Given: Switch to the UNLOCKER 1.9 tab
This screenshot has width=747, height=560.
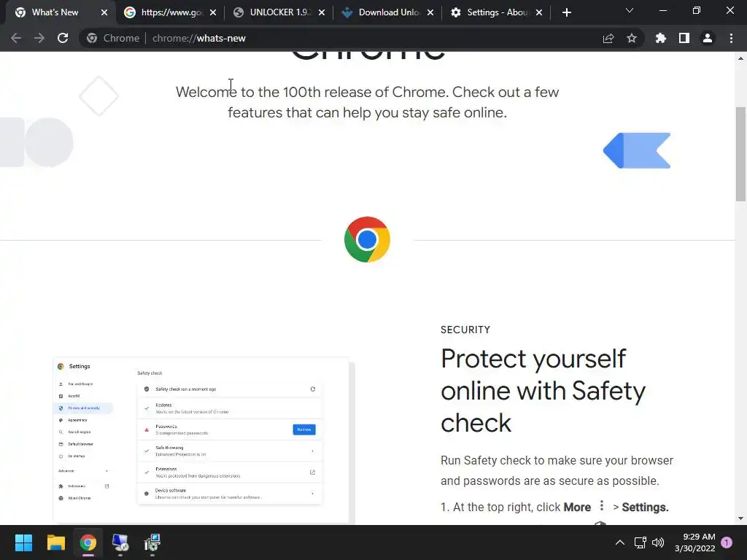Looking at the screenshot, I should tap(279, 13).
